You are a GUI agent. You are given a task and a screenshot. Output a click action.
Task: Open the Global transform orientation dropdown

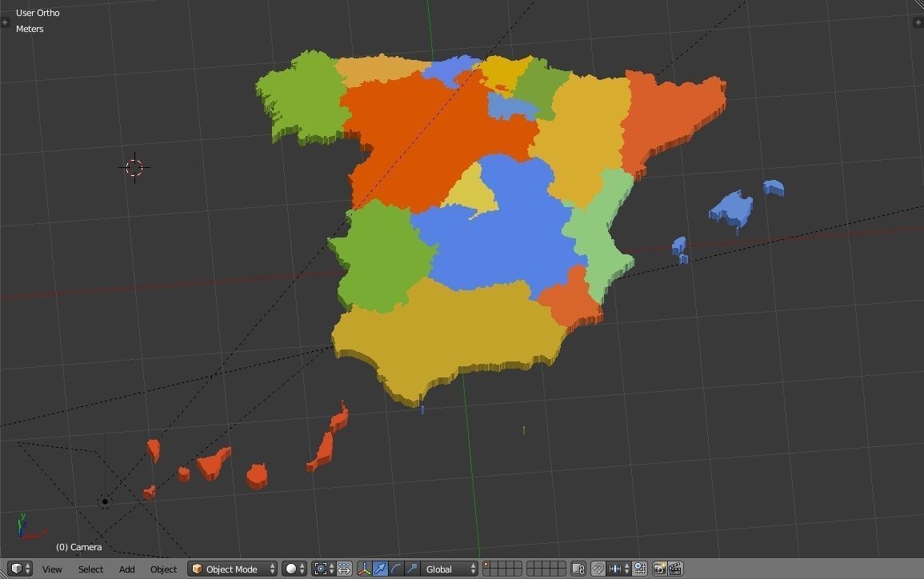450,569
